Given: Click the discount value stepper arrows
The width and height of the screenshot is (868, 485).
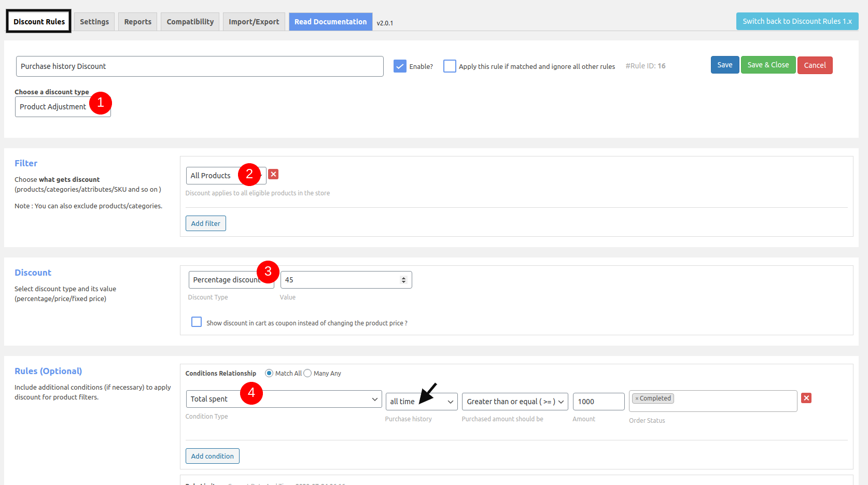Looking at the screenshot, I should pos(403,280).
